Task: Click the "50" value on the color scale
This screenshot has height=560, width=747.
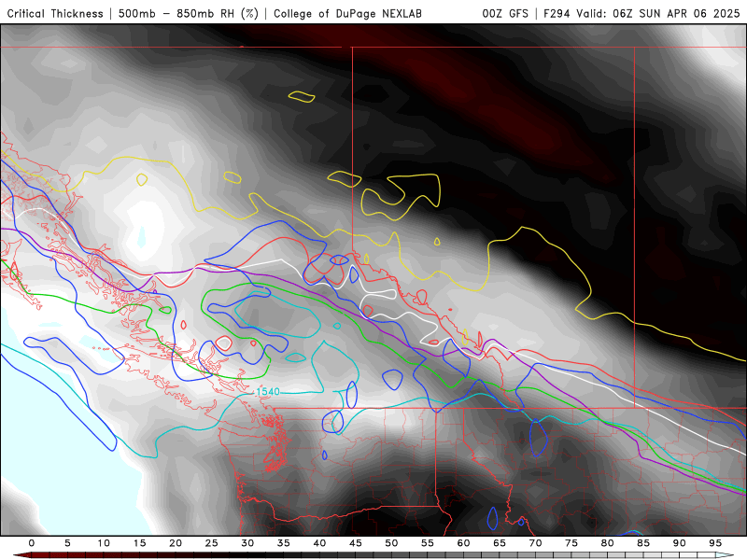Action: coord(391,543)
